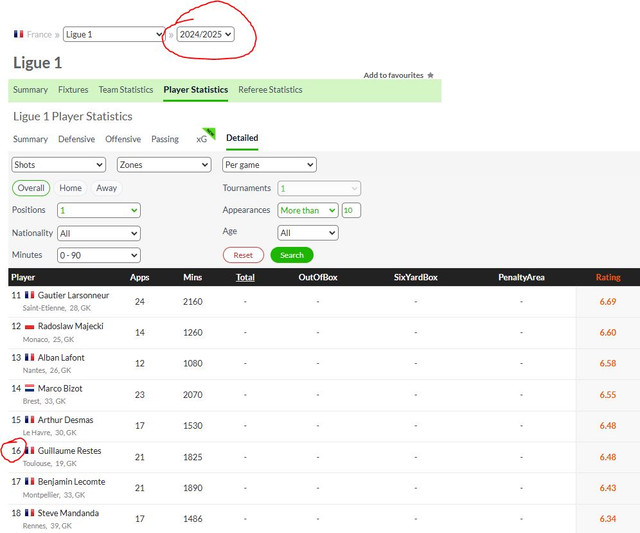Click the Saint-Etienne team name
Viewport: 640px width, 533px height.
pos(44,308)
